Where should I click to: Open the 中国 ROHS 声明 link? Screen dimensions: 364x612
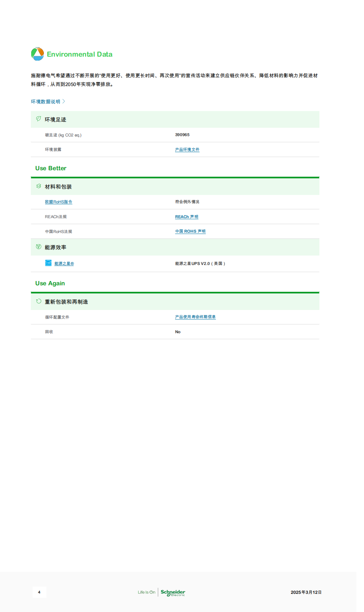(x=190, y=231)
